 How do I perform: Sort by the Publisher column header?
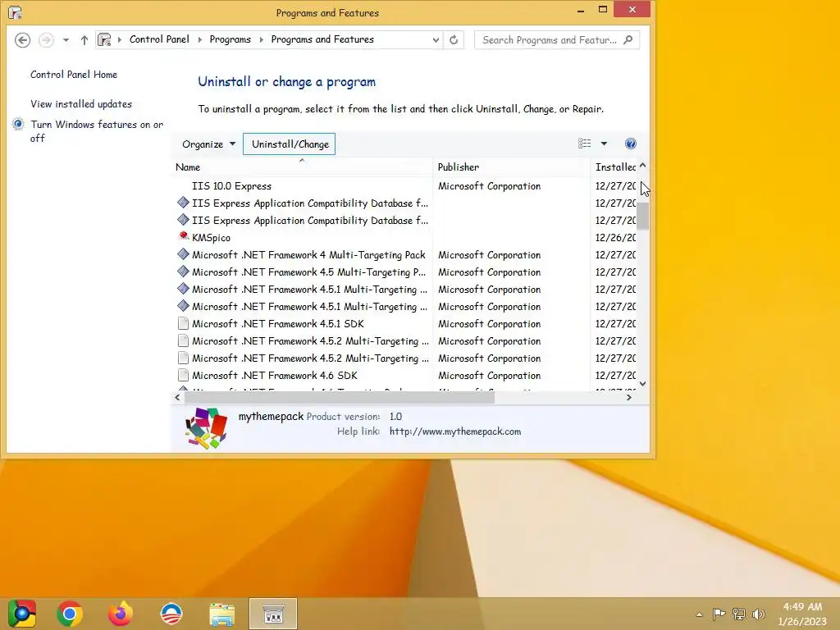pyautogui.click(x=512, y=167)
